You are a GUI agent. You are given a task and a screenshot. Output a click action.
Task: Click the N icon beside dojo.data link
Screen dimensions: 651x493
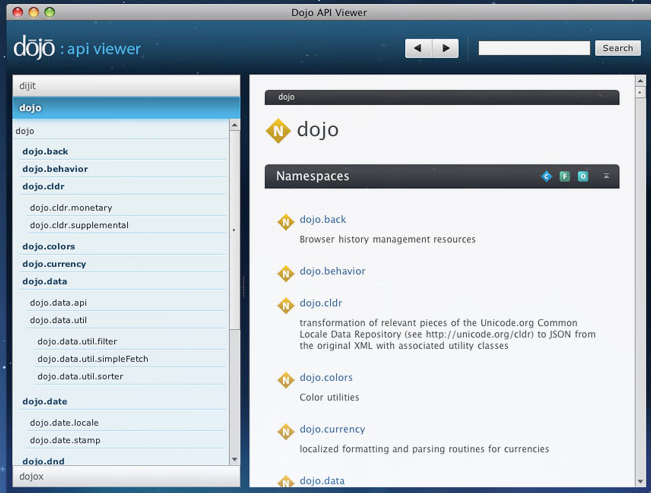pyautogui.click(x=286, y=482)
